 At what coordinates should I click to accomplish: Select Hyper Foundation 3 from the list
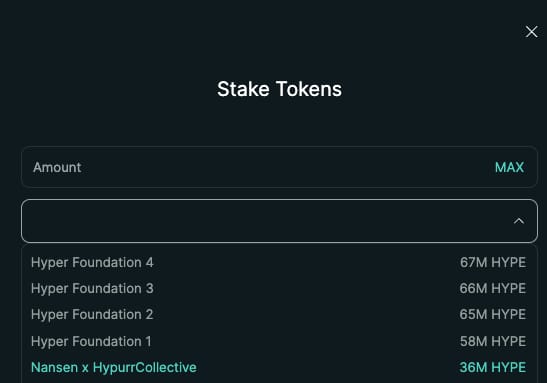pyautogui.click(x=278, y=288)
